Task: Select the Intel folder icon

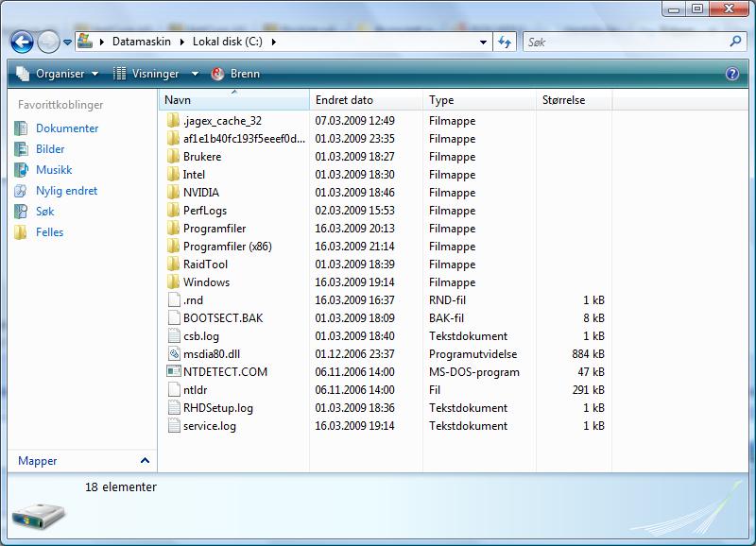Action: pos(174,174)
